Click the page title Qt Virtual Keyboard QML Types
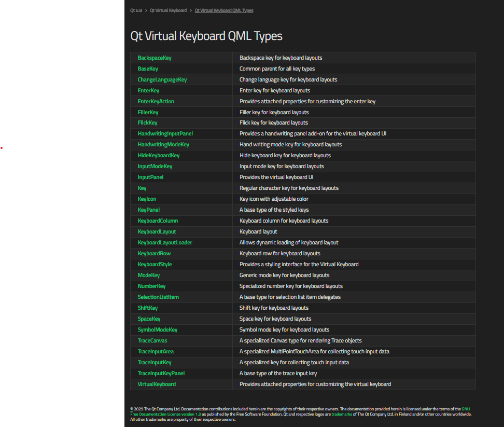The image size is (504, 427). pos(206,36)
